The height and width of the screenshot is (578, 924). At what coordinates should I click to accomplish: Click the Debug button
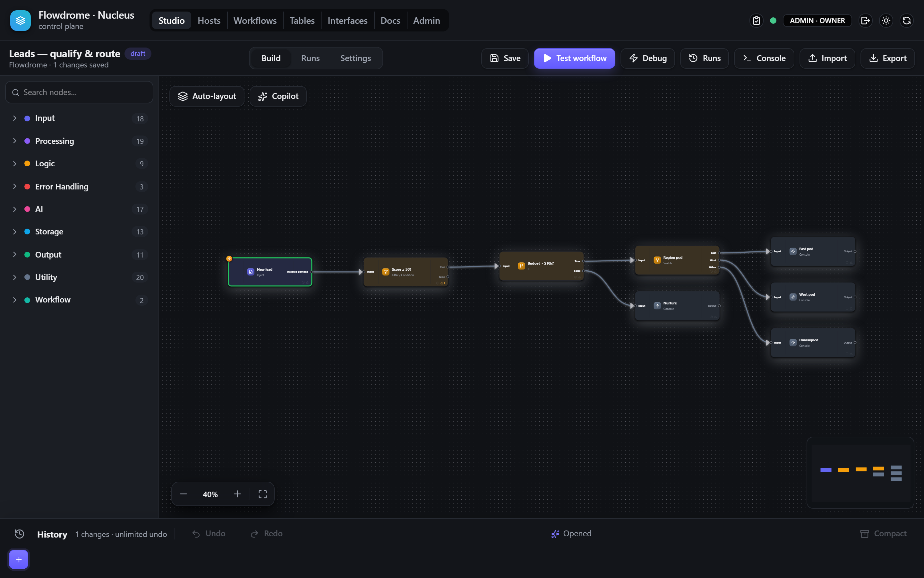pos(647,58)
